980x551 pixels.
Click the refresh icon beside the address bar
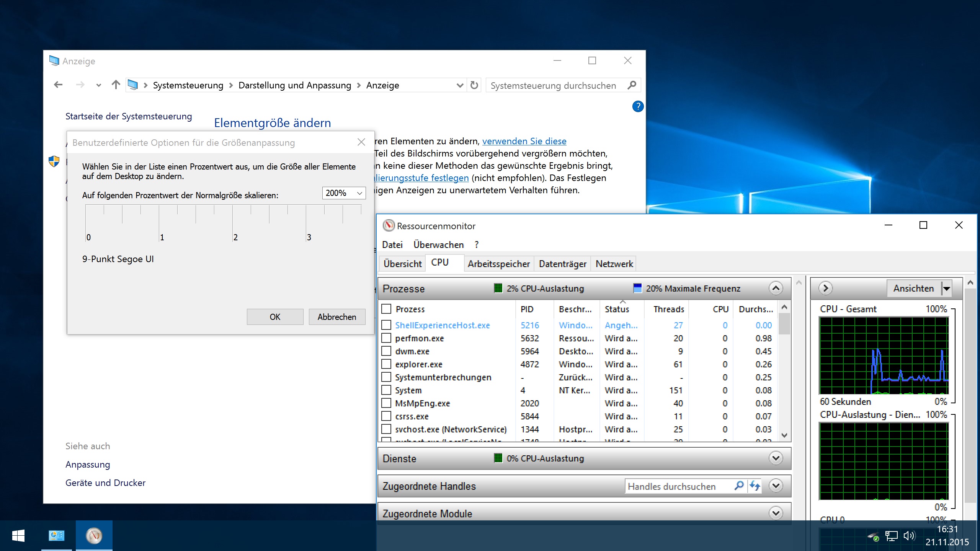474,85
